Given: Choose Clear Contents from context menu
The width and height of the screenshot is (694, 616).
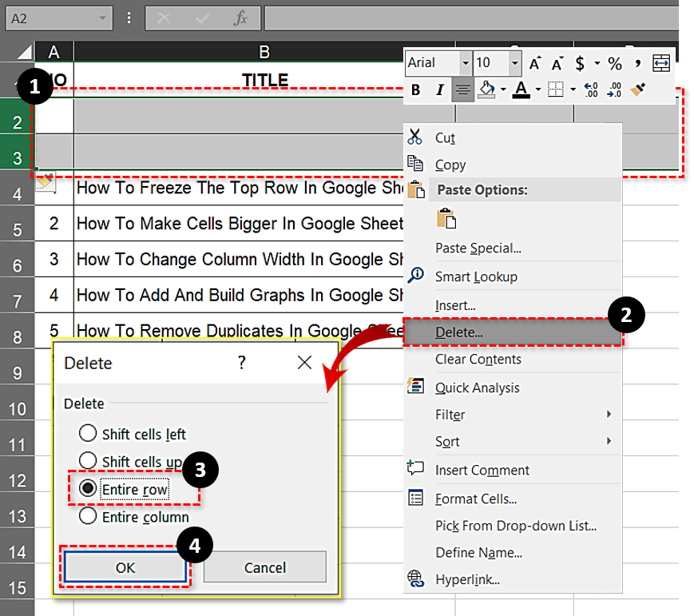Looking at the screenshot, I should coord(513,360).
